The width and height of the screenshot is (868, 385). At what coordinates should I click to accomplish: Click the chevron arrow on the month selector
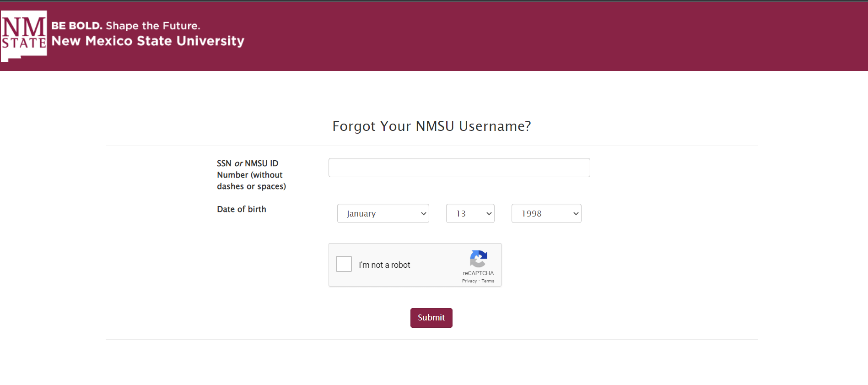[x=423, y=214]
